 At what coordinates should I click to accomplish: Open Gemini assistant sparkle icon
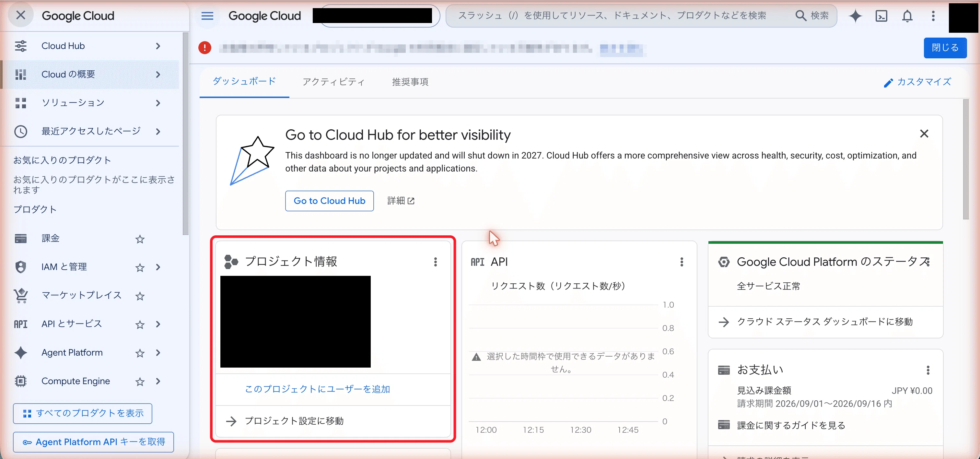click(x=855, y=16)
